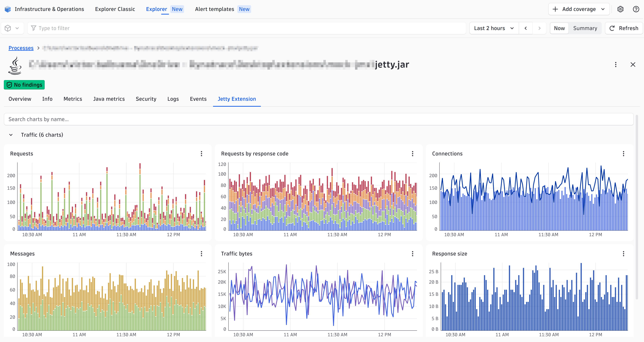Switch to the Java metrics tab
This screenshot has height=342, width=644.
click(109, 99)
